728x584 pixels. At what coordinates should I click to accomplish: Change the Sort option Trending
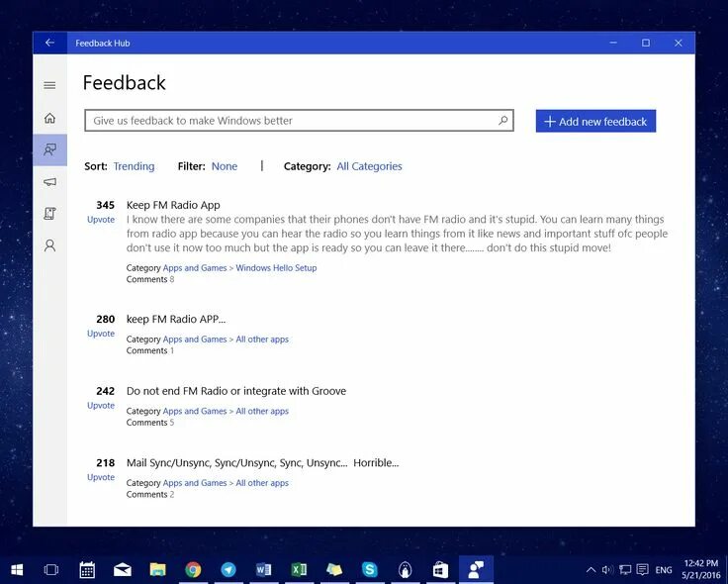(134, 166)
